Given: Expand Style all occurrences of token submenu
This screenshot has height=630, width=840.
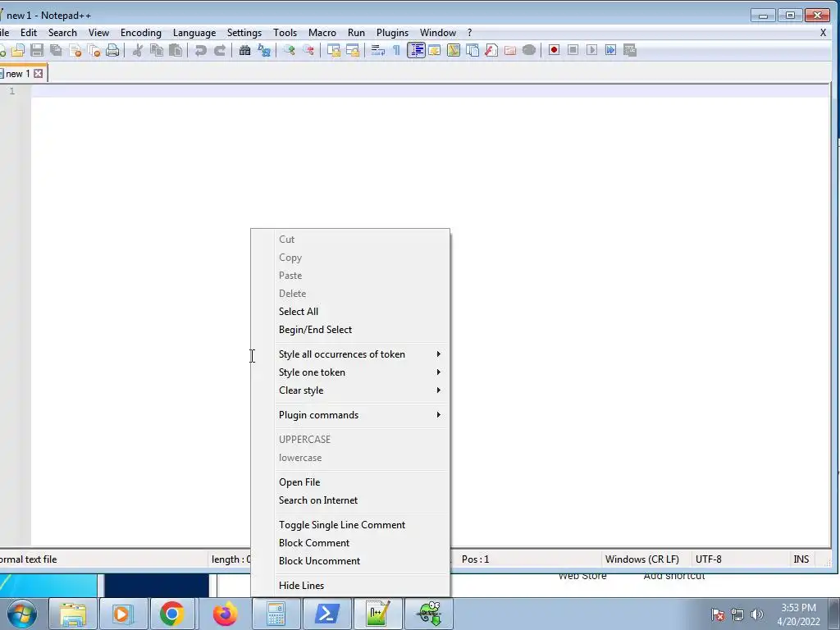Looking at the screenshot, I should tap(349, 354).
